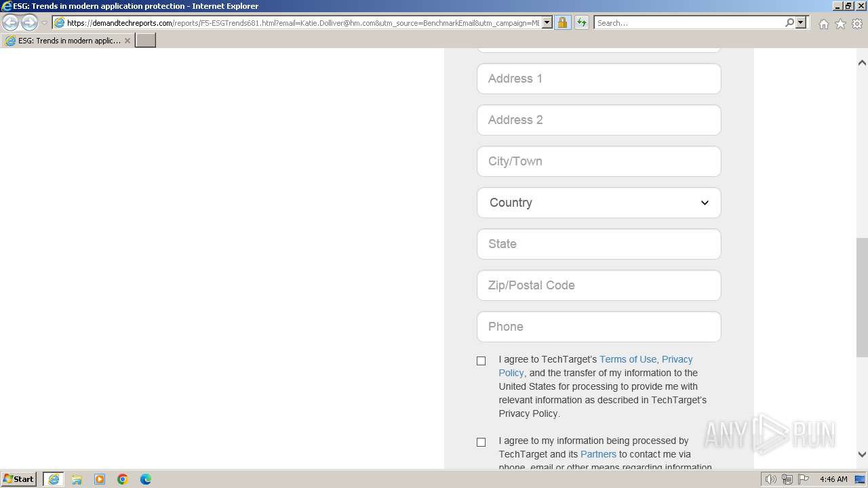Image resolution: width=868 pixels, height=488 pixels.
Task: Click into the City/Town field
Action: 599,161
